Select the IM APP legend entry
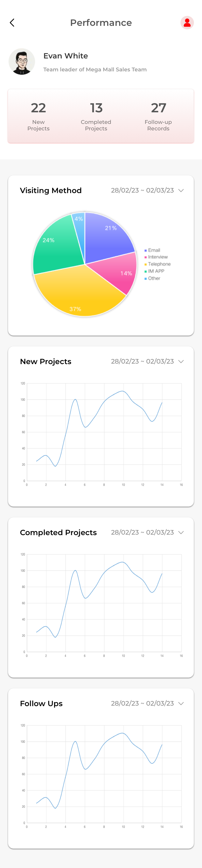Viewport: 202px width, 868px height. click(156, 271)
